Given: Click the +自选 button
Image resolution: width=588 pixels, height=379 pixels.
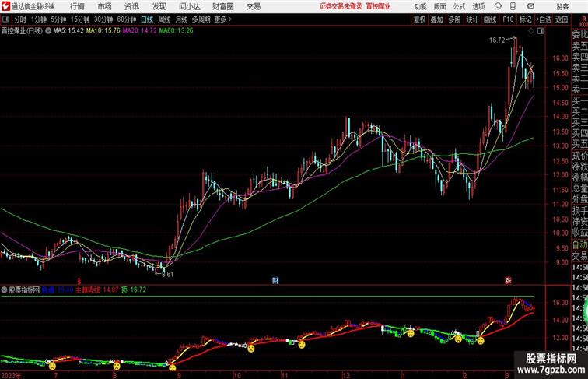Looking at the screenshot, I should [x=544, y=19].
